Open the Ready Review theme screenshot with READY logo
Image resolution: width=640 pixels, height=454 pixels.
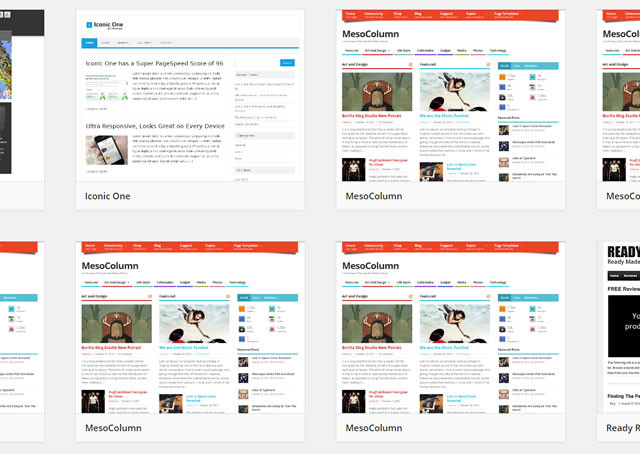coord(618,327)
